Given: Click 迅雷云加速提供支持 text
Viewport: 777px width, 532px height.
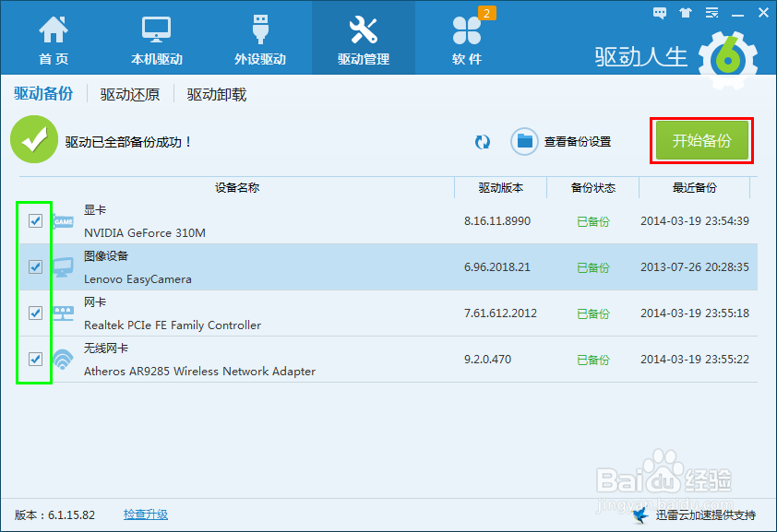Looking at the screenshot, I should [x=706, y=515].
